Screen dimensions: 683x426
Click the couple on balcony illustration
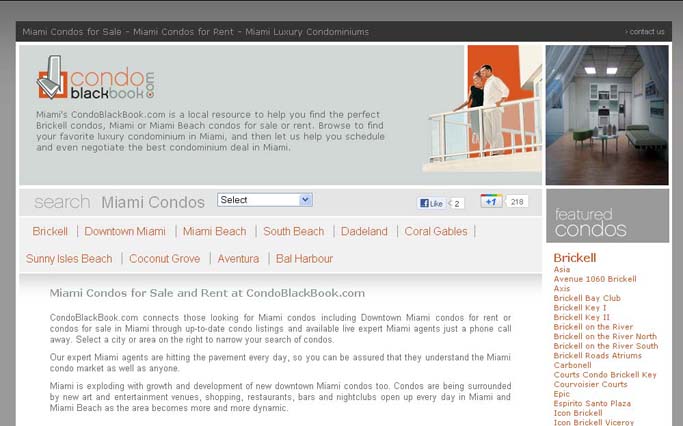pyautogui.click(x=483, y=109)
